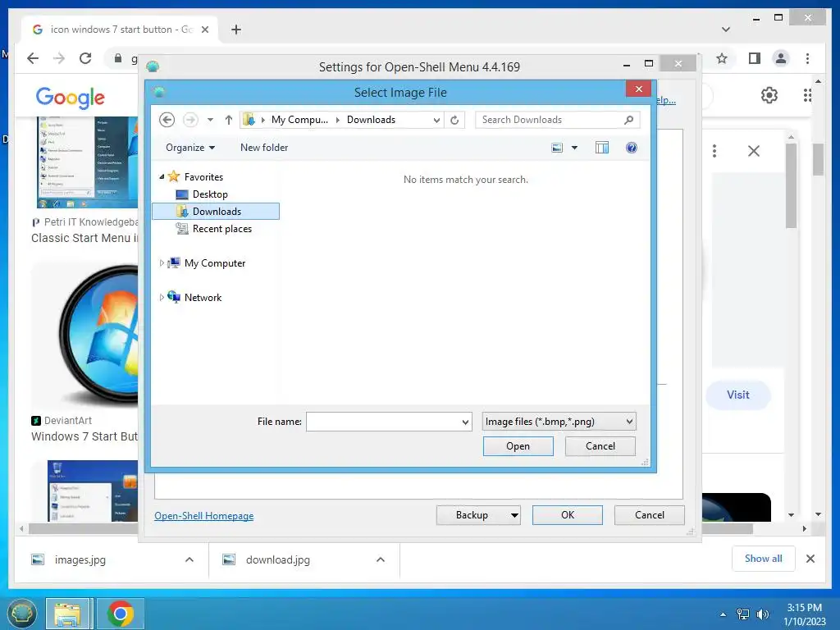Open downloaded file download.jpg

(277, 559)
